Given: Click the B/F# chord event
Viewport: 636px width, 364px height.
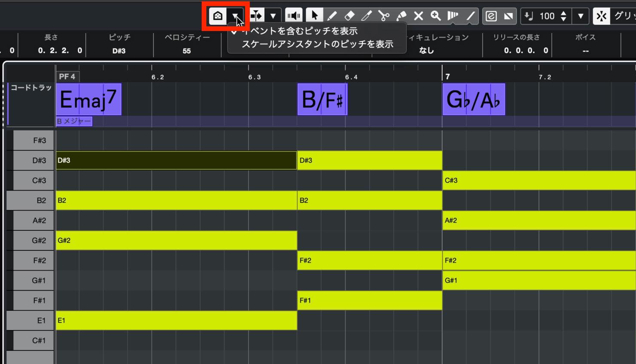Looking at the screenshot, I should 322,99.
